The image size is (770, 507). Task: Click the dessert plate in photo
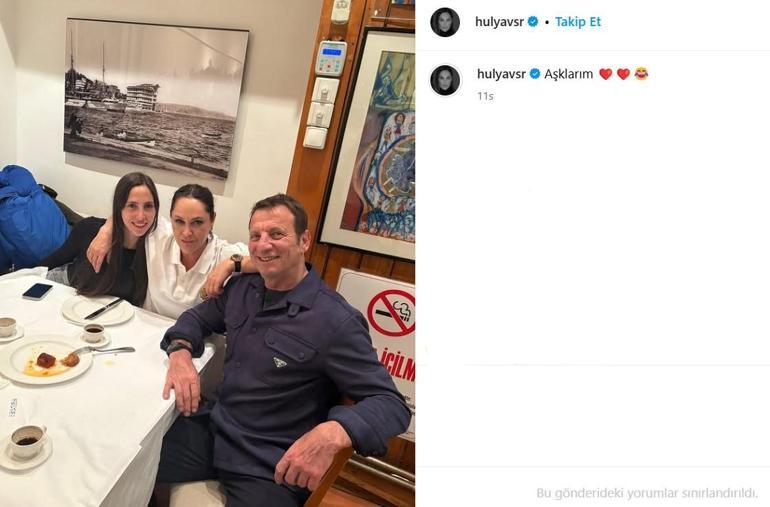click(45, 360)
